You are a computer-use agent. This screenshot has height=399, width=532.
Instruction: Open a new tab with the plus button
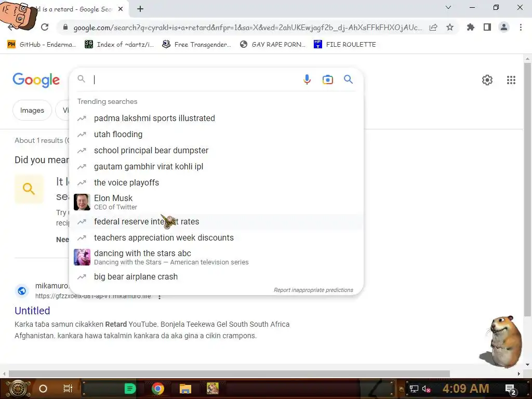pos(140,9)
